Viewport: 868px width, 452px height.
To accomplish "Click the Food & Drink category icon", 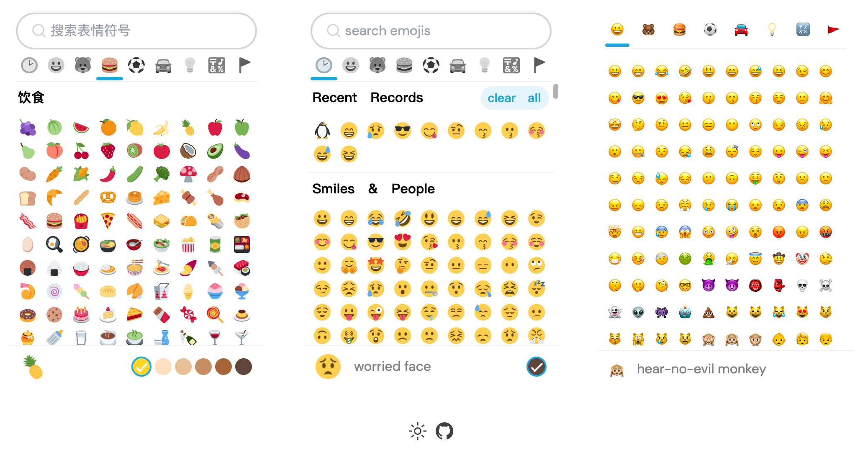I will [x=109, y=65].
